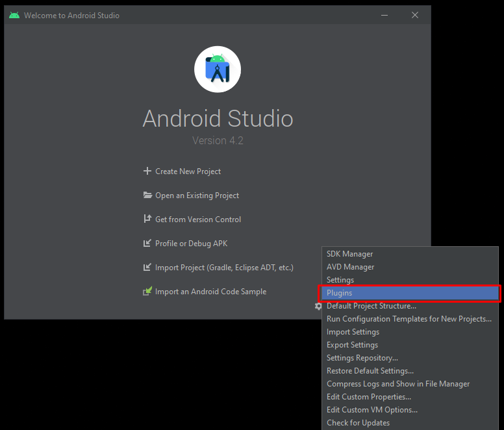The height and width of the screenshot is (430, 504).
Task: Open Edit Custom VM Options...
Action: (x=410, y=410)
